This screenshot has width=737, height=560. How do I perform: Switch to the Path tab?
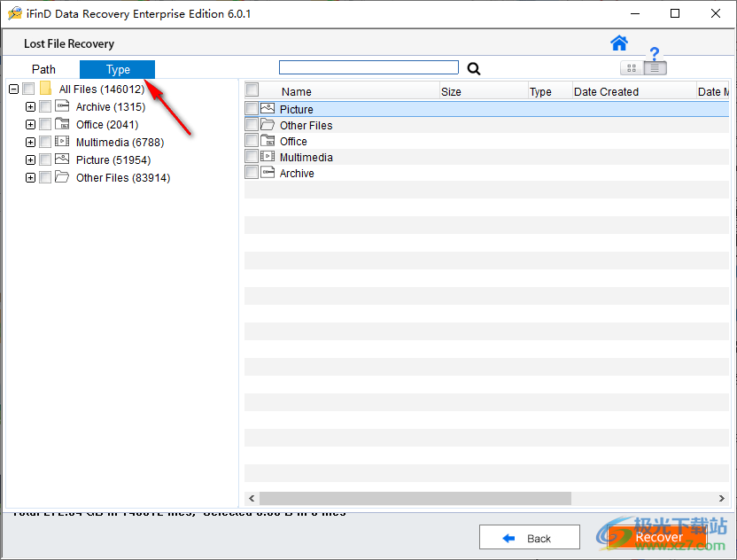[x=43, y=68]
